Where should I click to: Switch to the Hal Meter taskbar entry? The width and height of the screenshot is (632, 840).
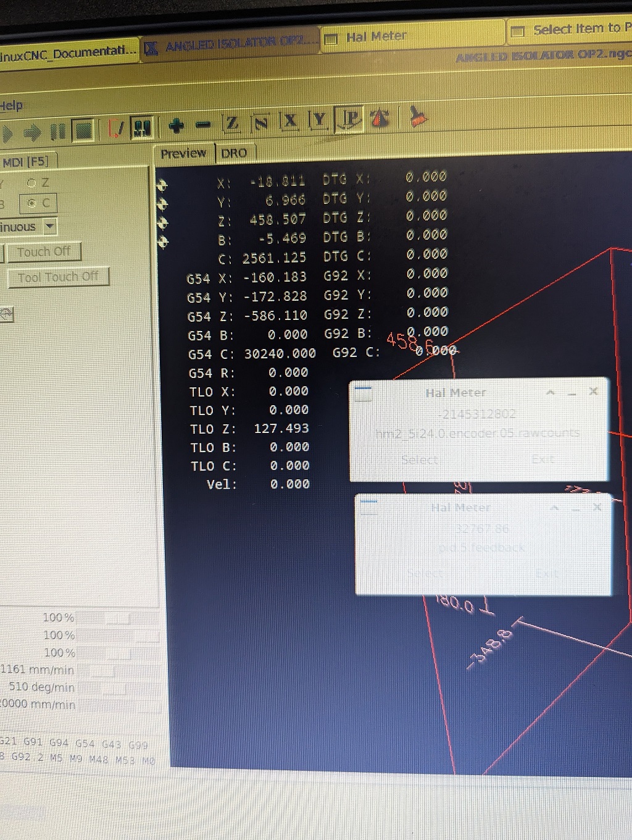coord(412,36)
